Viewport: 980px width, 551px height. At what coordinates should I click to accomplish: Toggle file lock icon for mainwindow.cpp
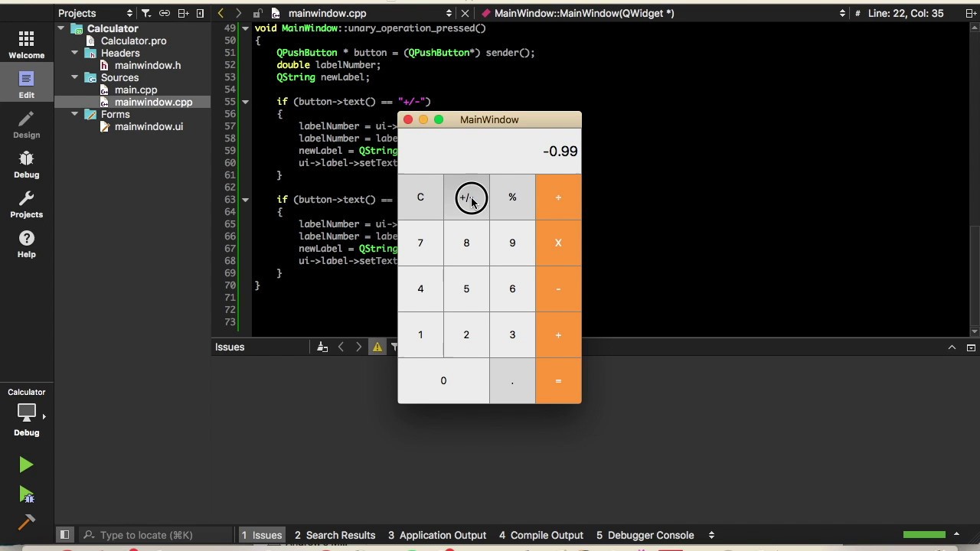point(258,13)
